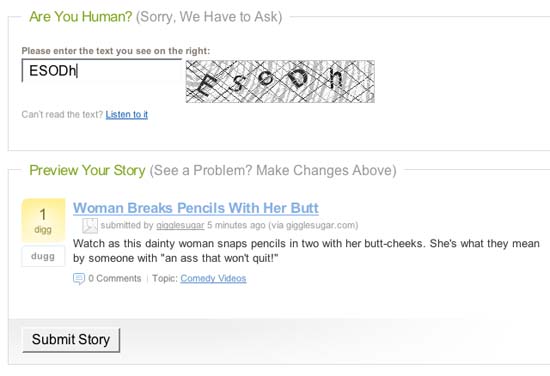Open "Woman Breaks Pencils With Her Butt" title link
The width and height of the screenshot is (550, 376).
tap(196, 208)
